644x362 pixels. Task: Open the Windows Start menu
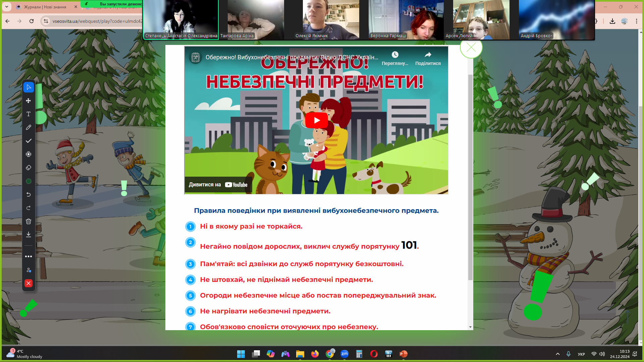coord(241,354)
